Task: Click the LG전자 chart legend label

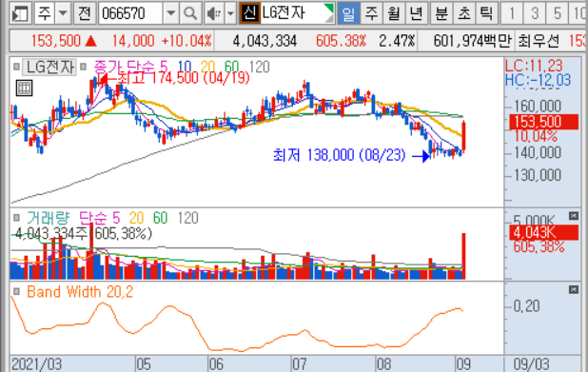Action: point(50,68)
